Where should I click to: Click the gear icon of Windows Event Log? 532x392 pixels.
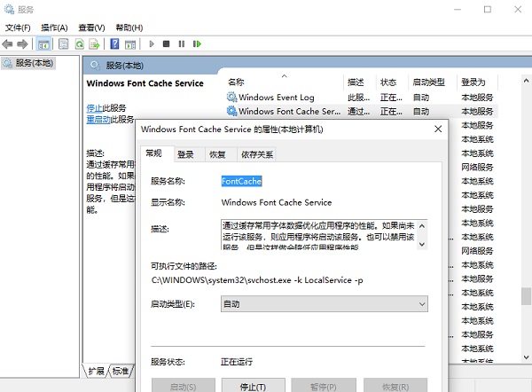coord(231,98)
